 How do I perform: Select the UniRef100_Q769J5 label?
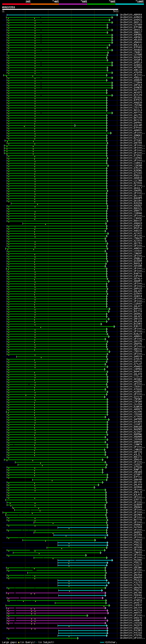pos(131,359)
